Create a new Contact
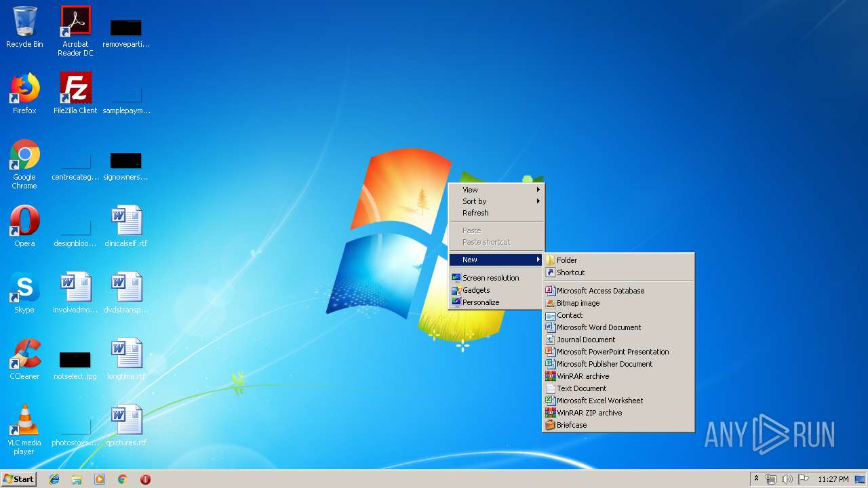The width and height of the screenshot is (868, 488). pos(618,315)
